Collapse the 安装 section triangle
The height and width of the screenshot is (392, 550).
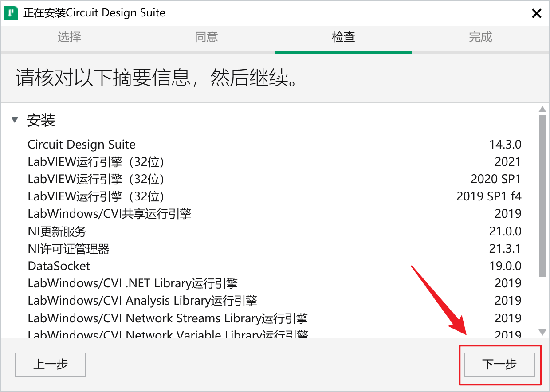(x=15, y=120)
